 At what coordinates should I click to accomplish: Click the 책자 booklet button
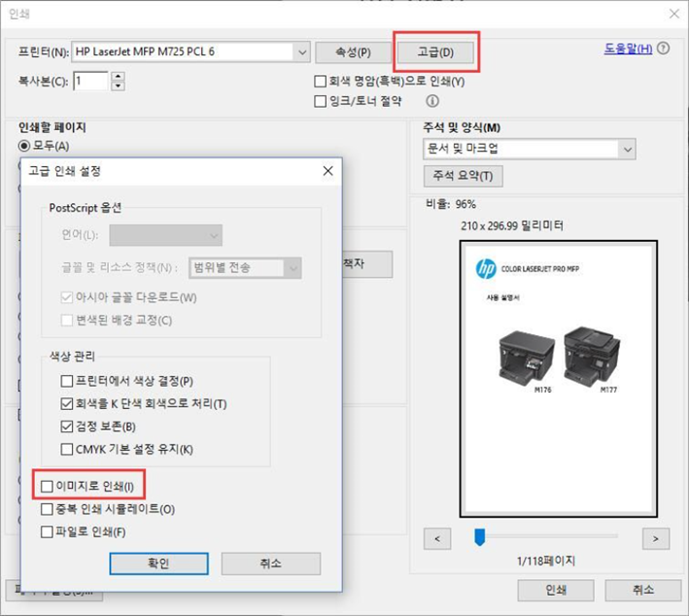pyautogui.click(x=367, y=263)
